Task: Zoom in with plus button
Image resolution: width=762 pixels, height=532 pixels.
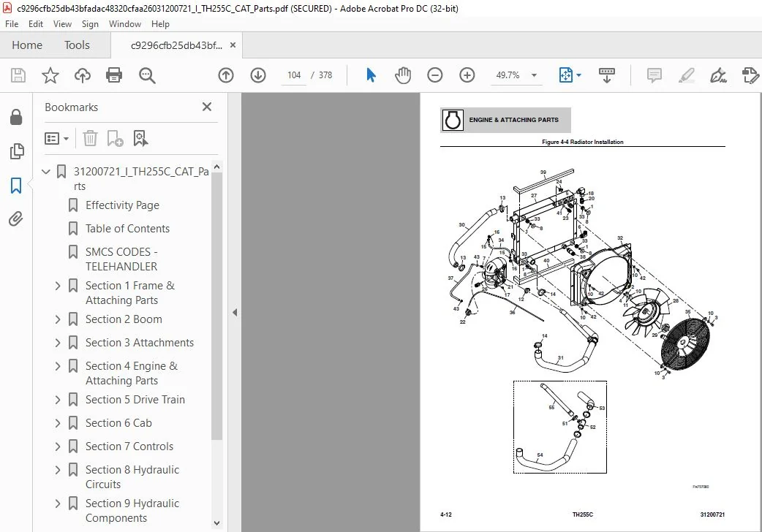Action: point(467,75)
